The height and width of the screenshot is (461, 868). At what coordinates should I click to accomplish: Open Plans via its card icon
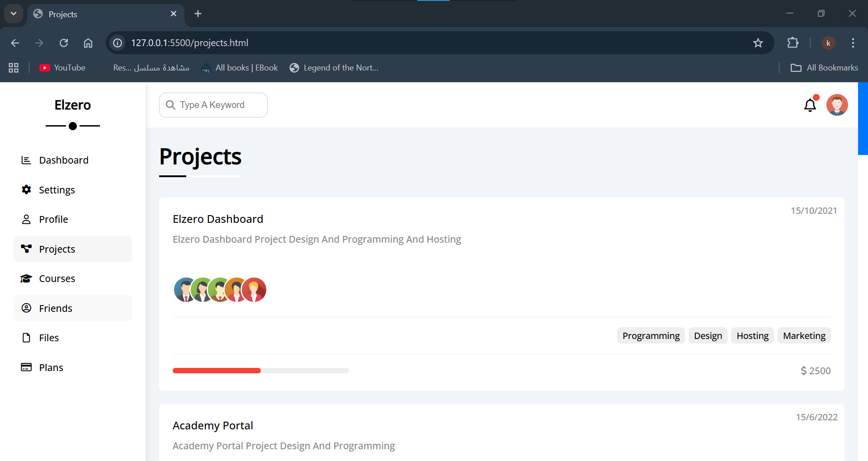pos(26,367)
